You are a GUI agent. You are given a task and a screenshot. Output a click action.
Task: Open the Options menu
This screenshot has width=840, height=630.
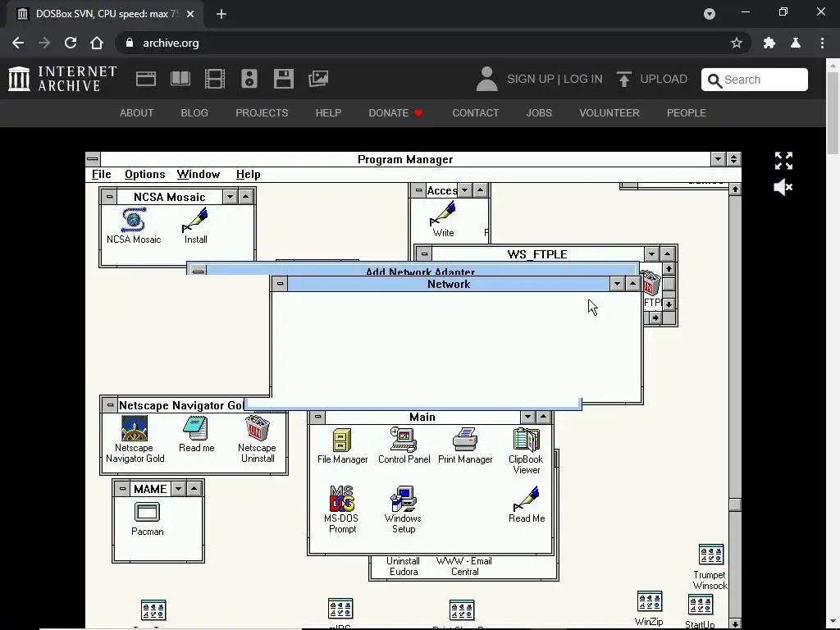point(144,174)
